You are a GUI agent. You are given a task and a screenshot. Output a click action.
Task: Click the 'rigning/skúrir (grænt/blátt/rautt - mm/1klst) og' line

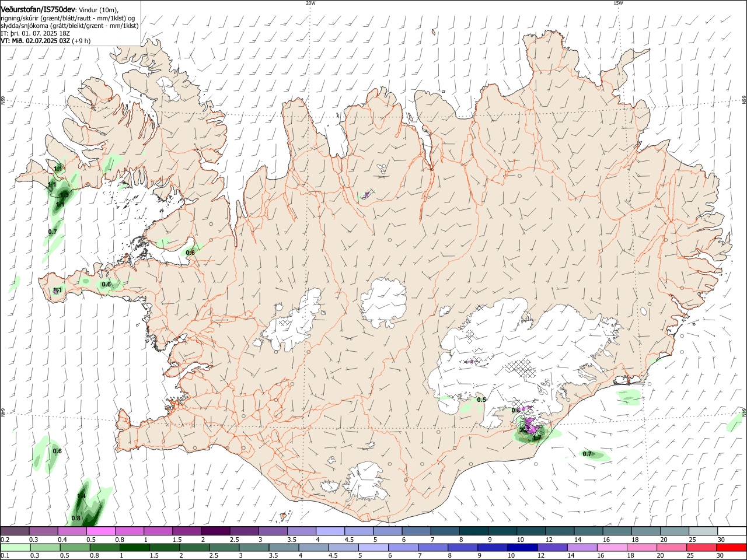tap(67, 17)
